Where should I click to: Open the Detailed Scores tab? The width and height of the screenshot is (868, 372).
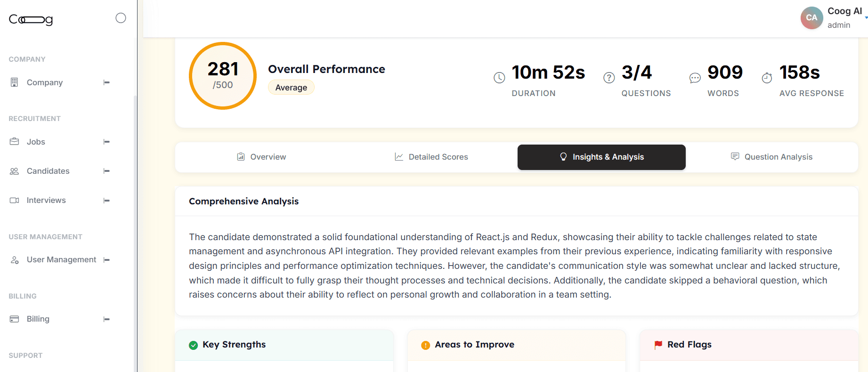[431, 157]
